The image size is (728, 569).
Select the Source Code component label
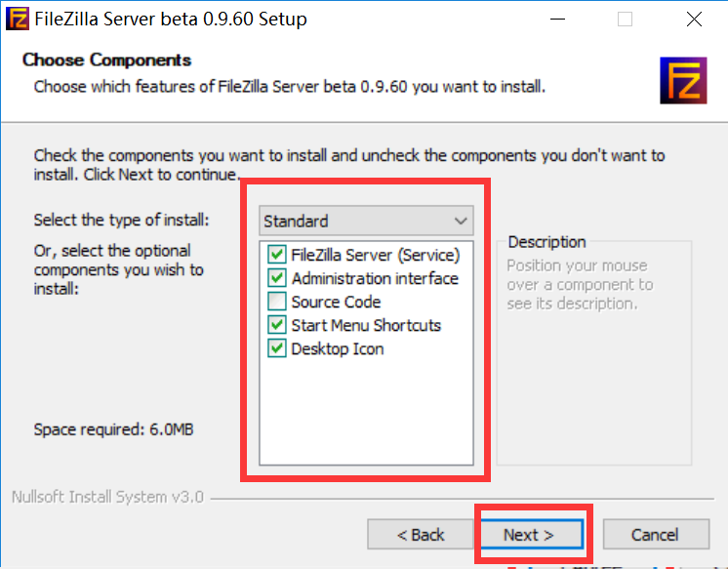pos(336,302)
